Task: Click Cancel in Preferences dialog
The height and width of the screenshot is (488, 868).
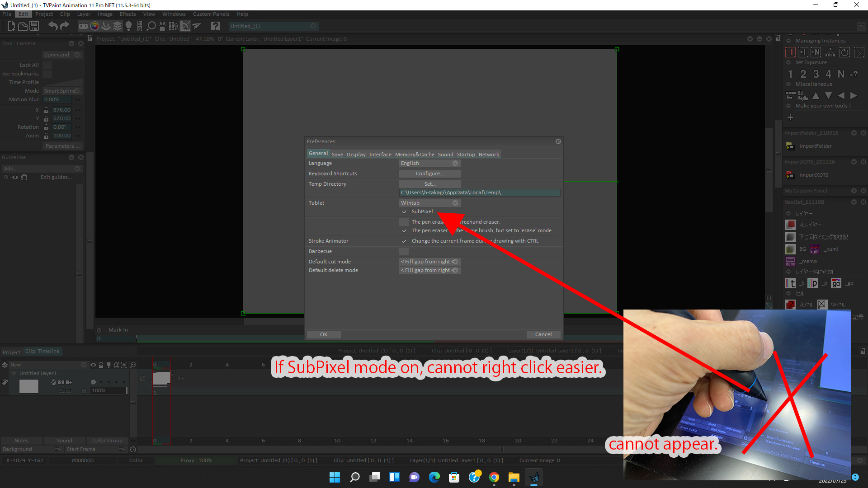Action: click(x=543, y=335)
